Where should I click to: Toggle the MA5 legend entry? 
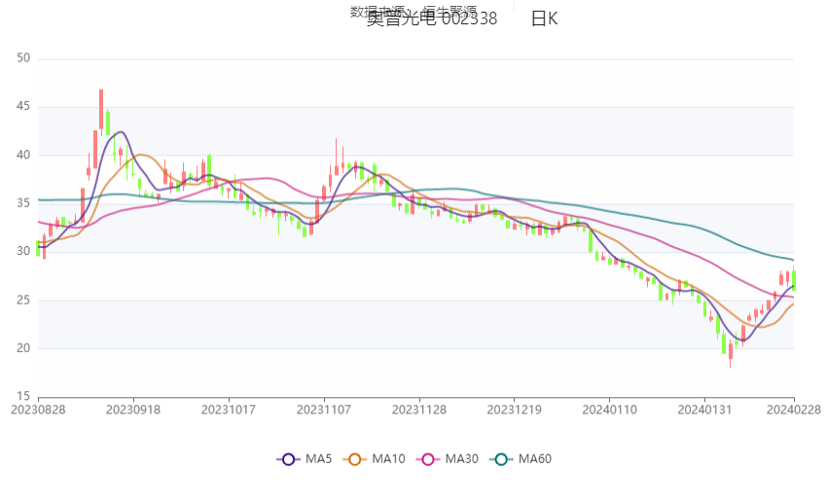[x=305, y=459]
